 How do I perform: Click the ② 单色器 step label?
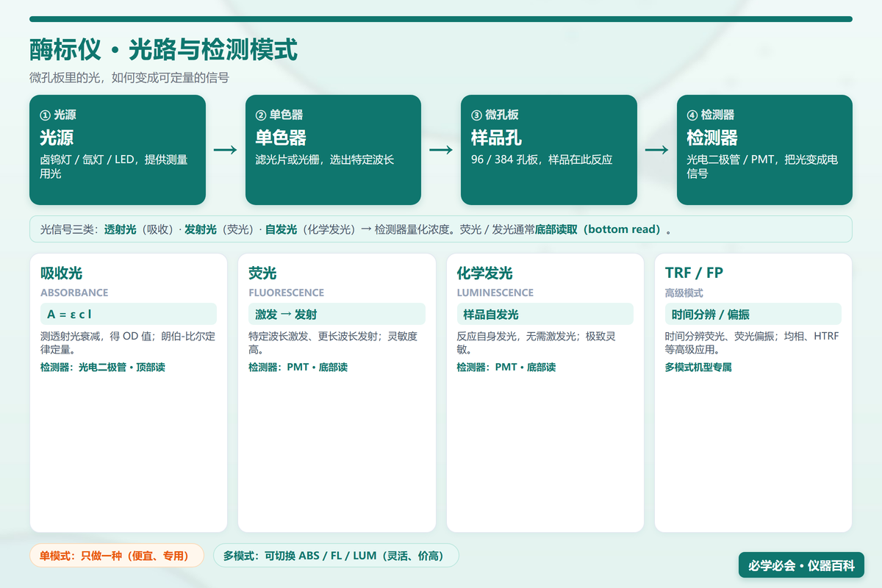point(279,115)
